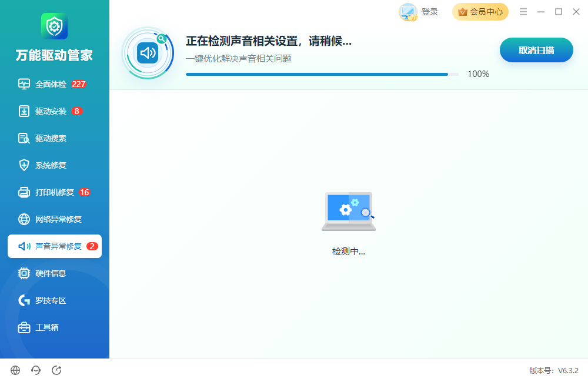Click the user avatar icon near 登录
The height and width of the screenshot is (382, 588).
click(x=408, y=12)
